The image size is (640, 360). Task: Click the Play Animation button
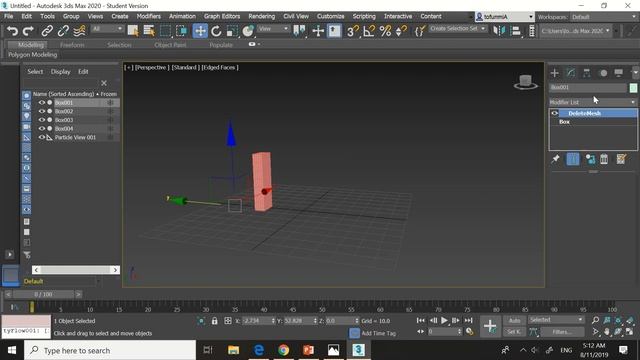coord(444,320)
